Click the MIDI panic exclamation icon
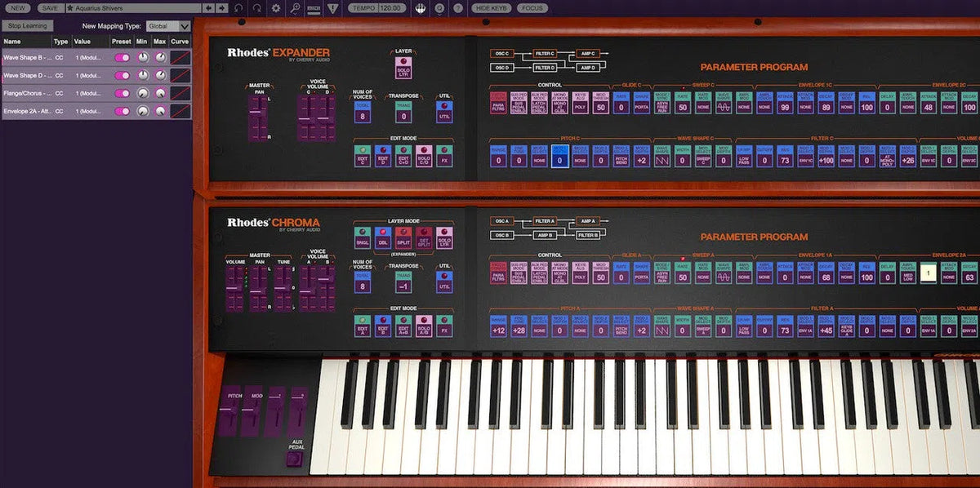The width and height of the screenshot is (980, 488). coord(332,7)
